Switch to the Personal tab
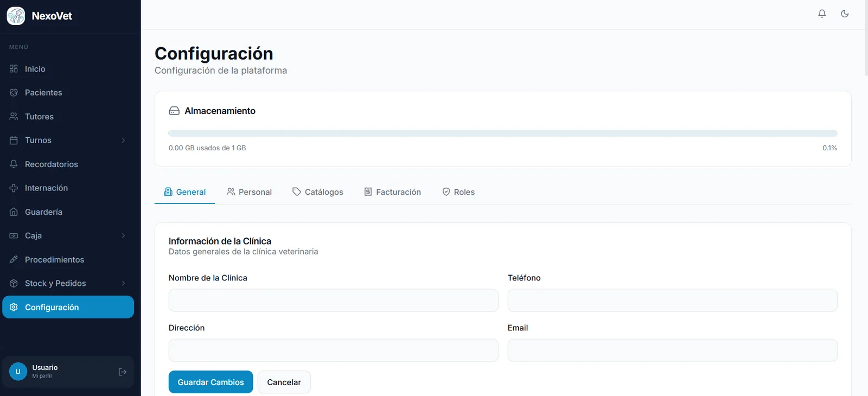The width and height of the screenshot is (868, 396). (x=249, y=192)
